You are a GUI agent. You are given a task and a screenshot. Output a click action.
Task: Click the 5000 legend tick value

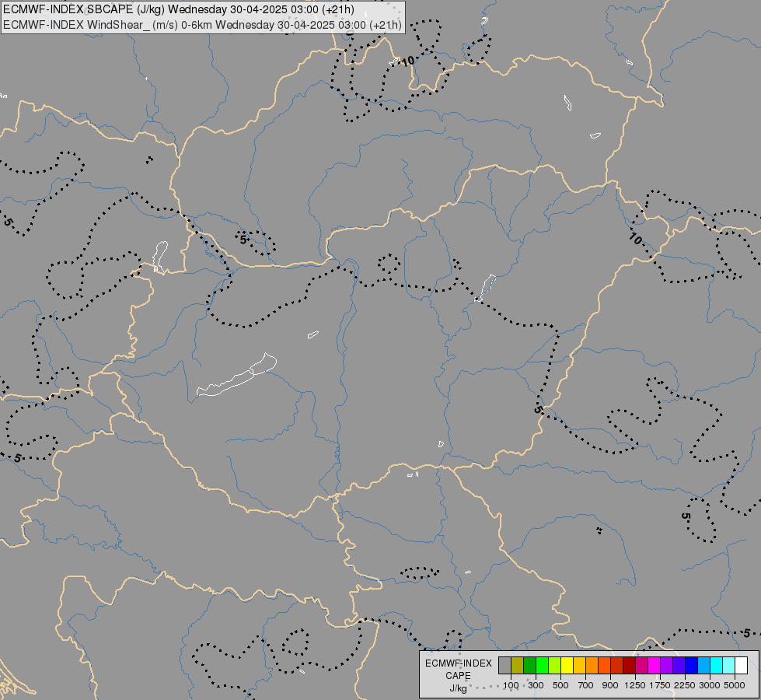click(x=735, y=685)
